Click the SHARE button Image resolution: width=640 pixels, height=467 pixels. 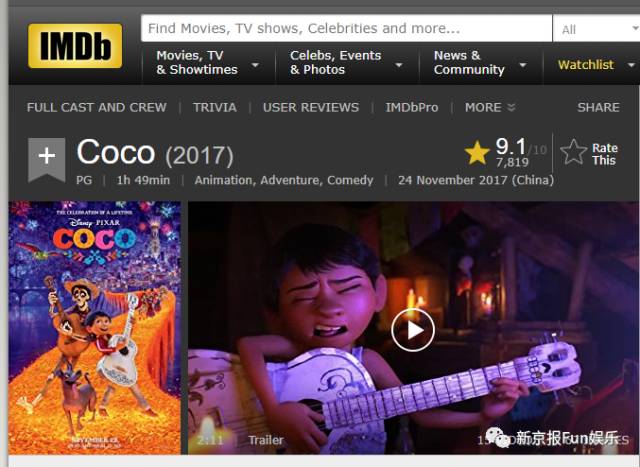(598, 107)
